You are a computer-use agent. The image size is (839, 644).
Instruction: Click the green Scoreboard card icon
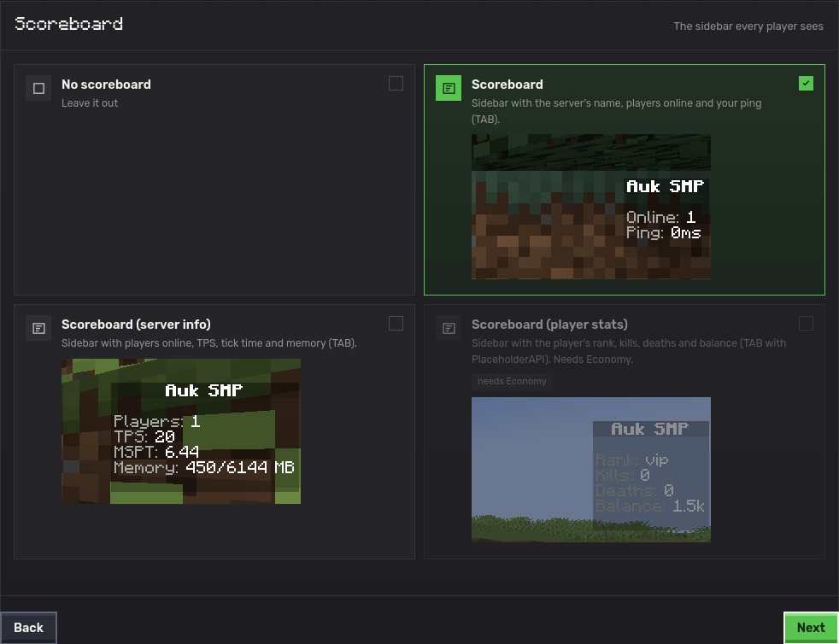coord(449,88)
